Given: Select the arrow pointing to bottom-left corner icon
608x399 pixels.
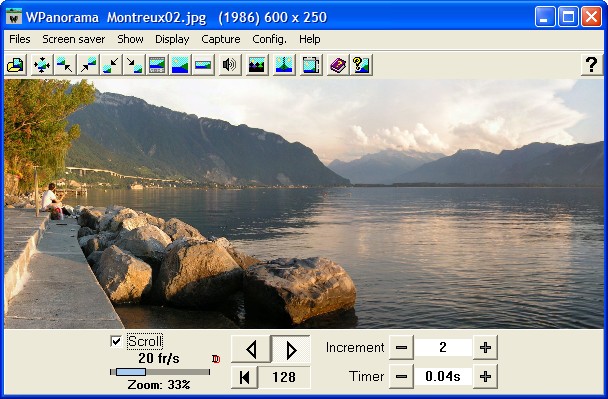Looking at the screenshot, I should (x=111, y=65).
